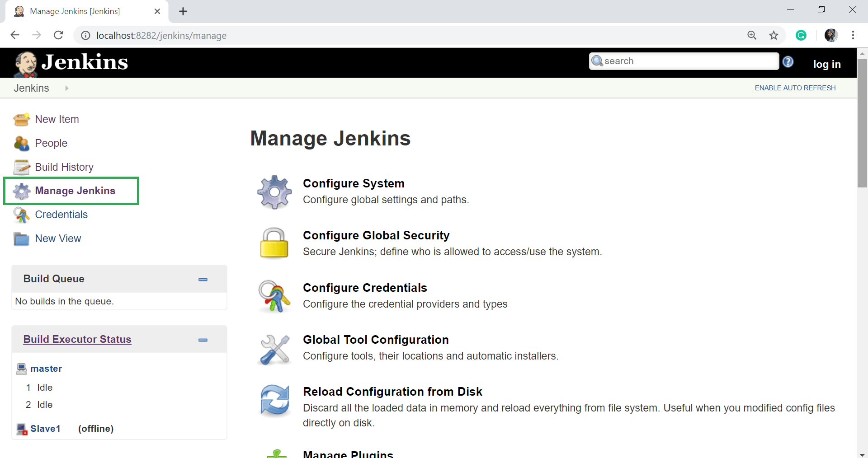This screenshot has height=458, width=868.
Task: Expand the Jenkins breadcrumb arrow
Action: point(67,88)
